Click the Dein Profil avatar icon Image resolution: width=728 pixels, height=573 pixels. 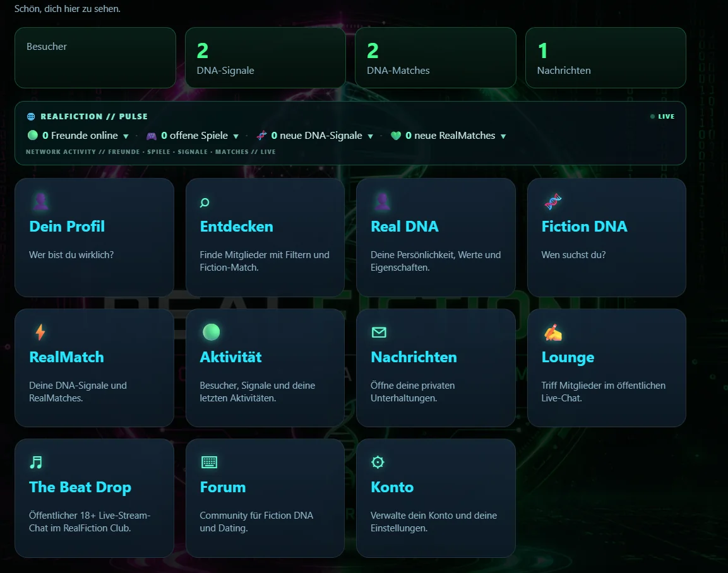pyautogui.click(x=41, y=201)
